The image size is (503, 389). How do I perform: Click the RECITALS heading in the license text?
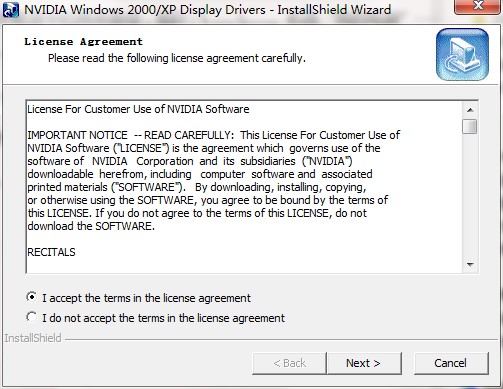coord(51,252)
